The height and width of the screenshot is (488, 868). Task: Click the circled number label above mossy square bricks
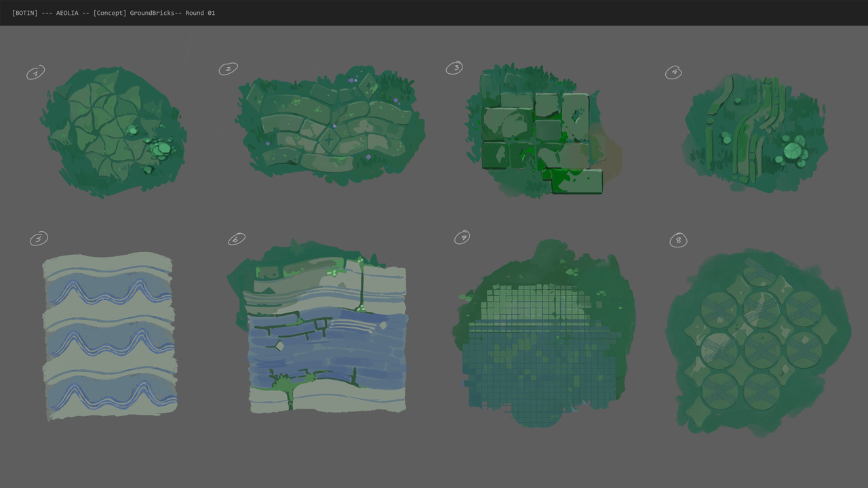point(454,68)
